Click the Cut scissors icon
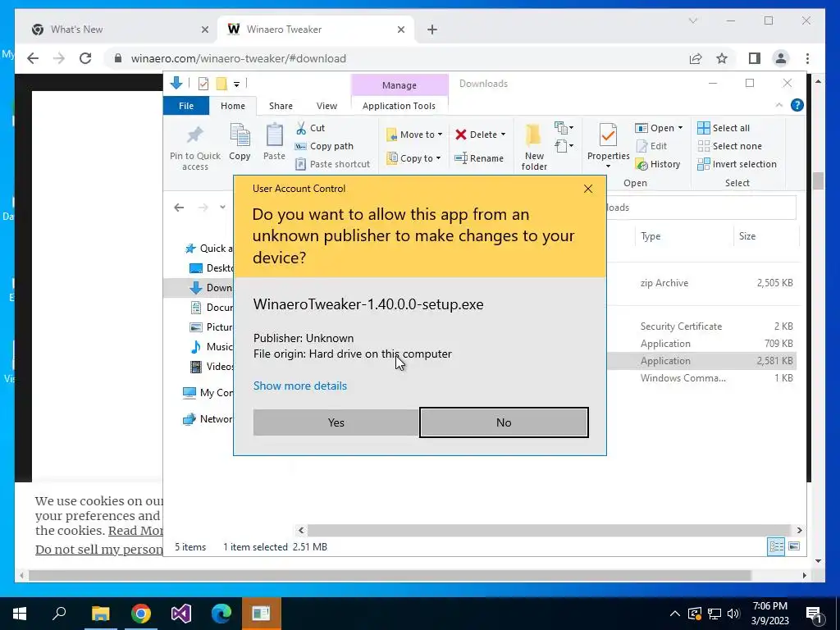Viewport: 840px width, 630px height. (x=301, y=128)
